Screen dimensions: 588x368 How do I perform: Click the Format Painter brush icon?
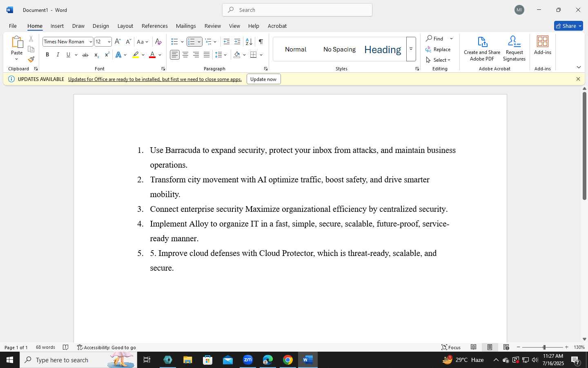point(31,60)
